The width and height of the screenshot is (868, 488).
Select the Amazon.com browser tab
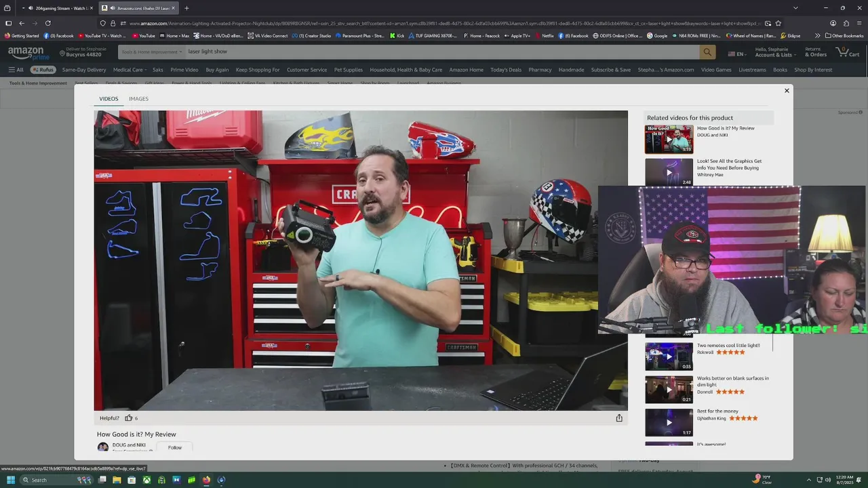point(138,8)
